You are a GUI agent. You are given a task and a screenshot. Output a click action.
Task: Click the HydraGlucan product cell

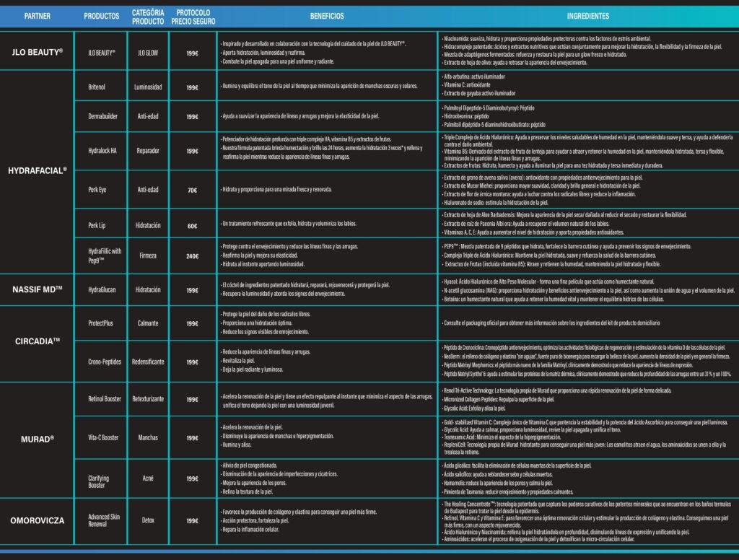[101, 289]
